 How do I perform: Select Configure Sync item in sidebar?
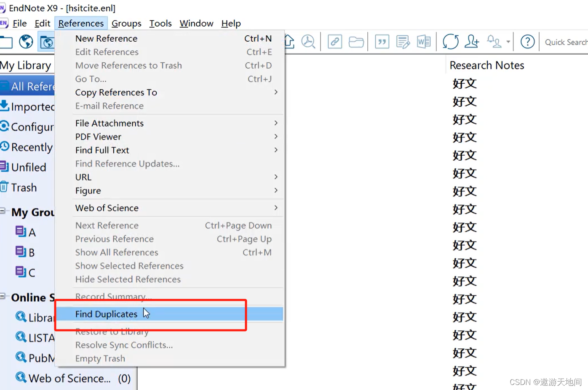click(27, 127)
